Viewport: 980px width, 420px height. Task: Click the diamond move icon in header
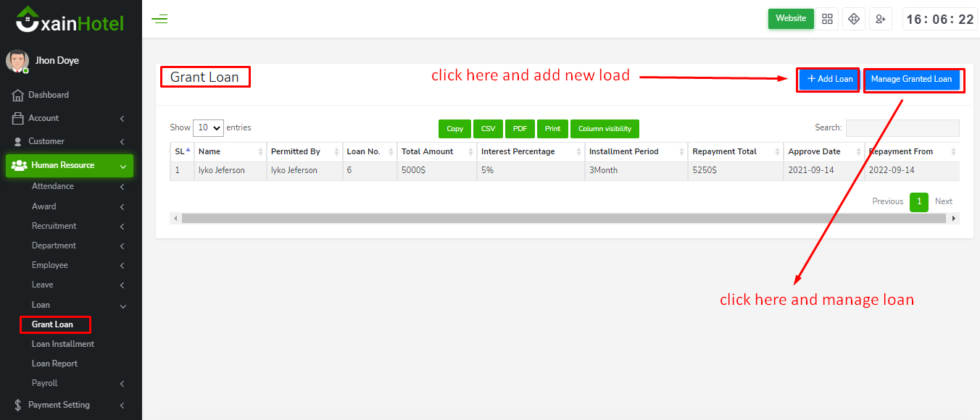click(x=854, y=19)
